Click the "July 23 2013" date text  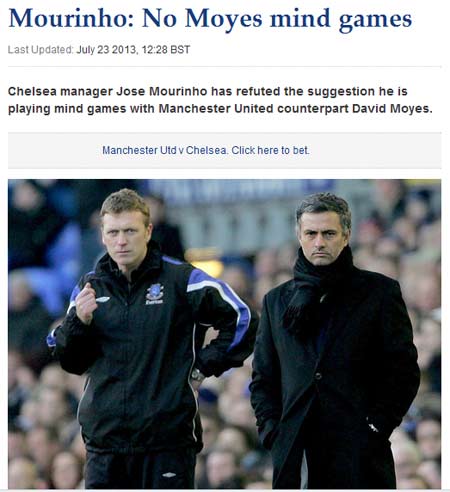107,50
